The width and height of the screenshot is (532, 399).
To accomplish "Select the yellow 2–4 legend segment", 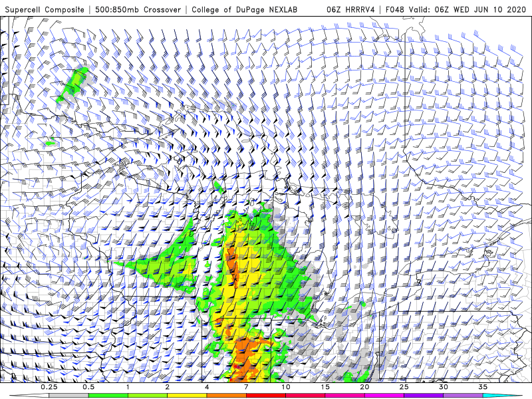I will pyautogui.click(x=187, y=396).
